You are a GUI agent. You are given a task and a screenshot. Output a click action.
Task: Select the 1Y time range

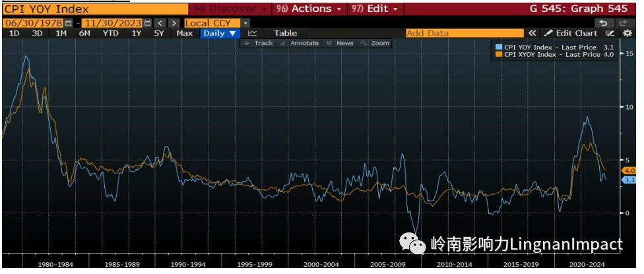pyautogui.click(x=136, y=33)
